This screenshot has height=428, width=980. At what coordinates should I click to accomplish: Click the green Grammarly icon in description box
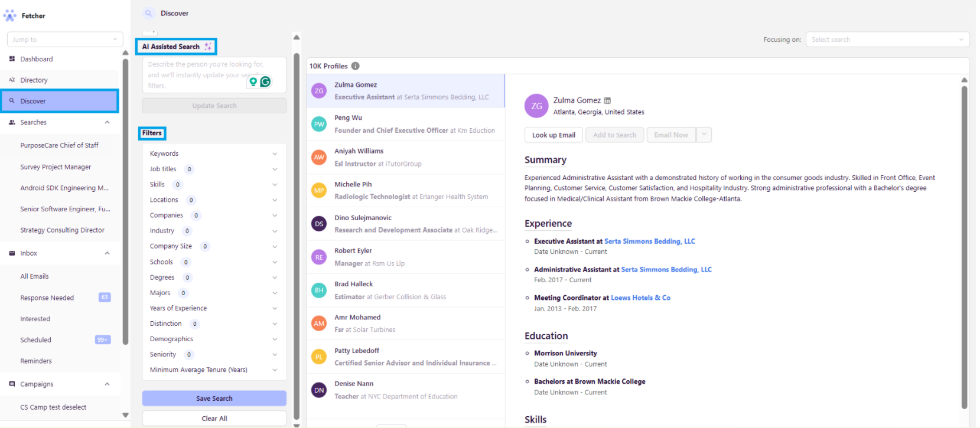pos(265,81)
